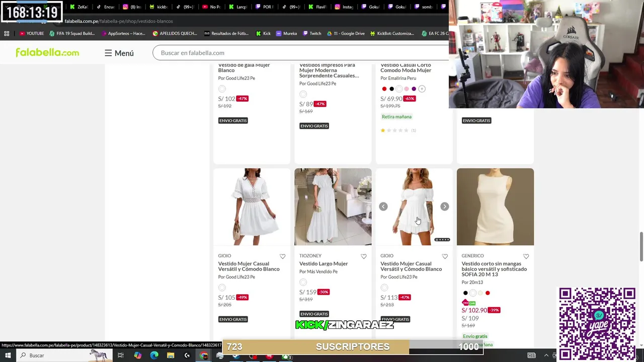
Task: Switch to the Larcpl browser tab
Action: pos(238,7)
